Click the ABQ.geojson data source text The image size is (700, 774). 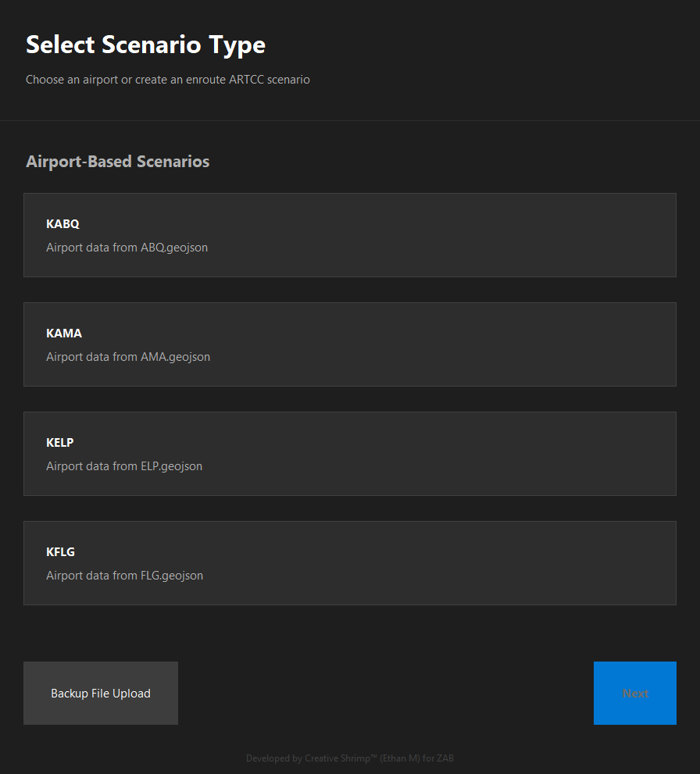(127, 247)
